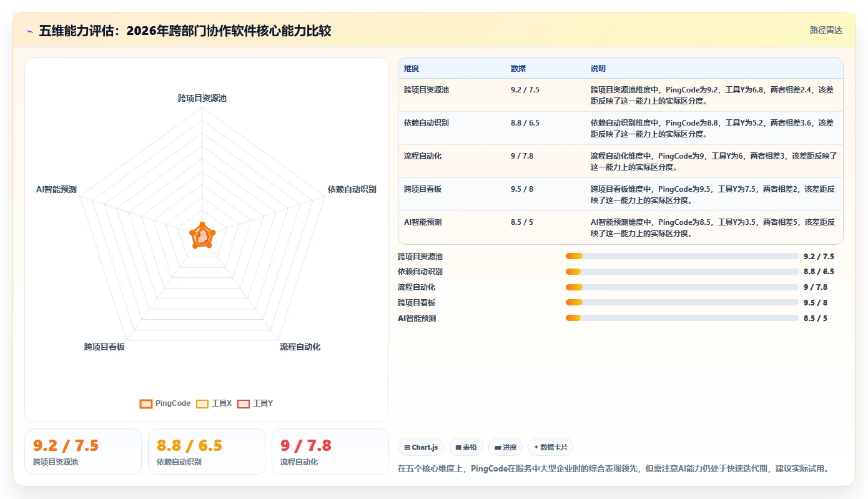Viewport: 868px width, 499px height.
Task: Open the yellow 8.8 / 6.5 data card
Action: coord(207,452)
